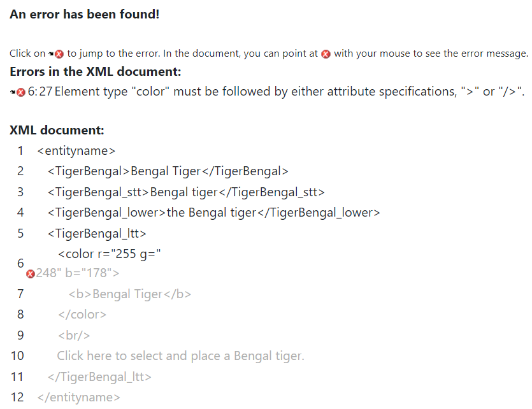
Task: Click the "An error has been found!" heading
Action: pyautogui.click(x=84, y=14)
